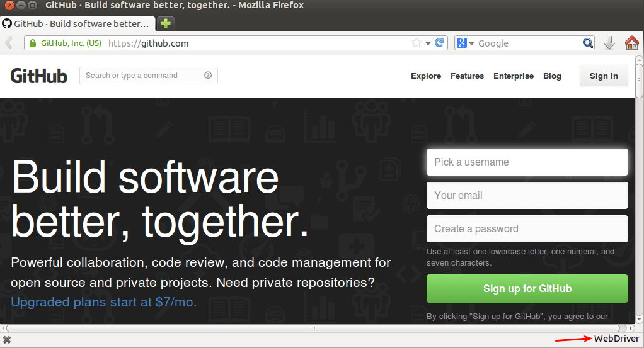
Task: Click the green Sign up for GitHub button
Action: click(527, 288)
